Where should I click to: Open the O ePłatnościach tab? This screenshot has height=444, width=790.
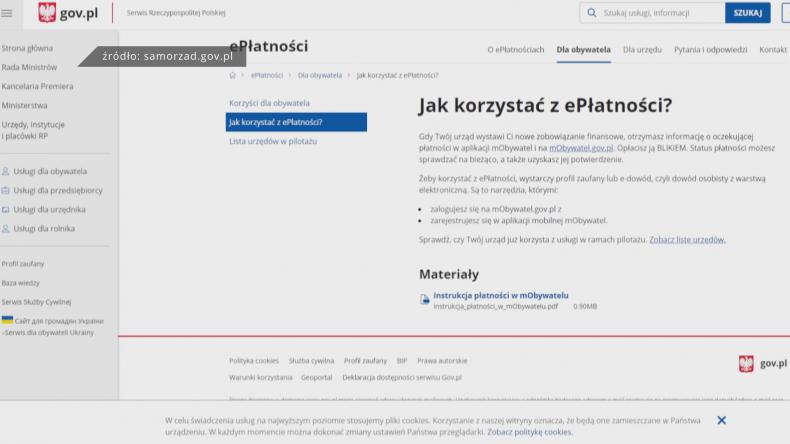(x=515, y=49)
